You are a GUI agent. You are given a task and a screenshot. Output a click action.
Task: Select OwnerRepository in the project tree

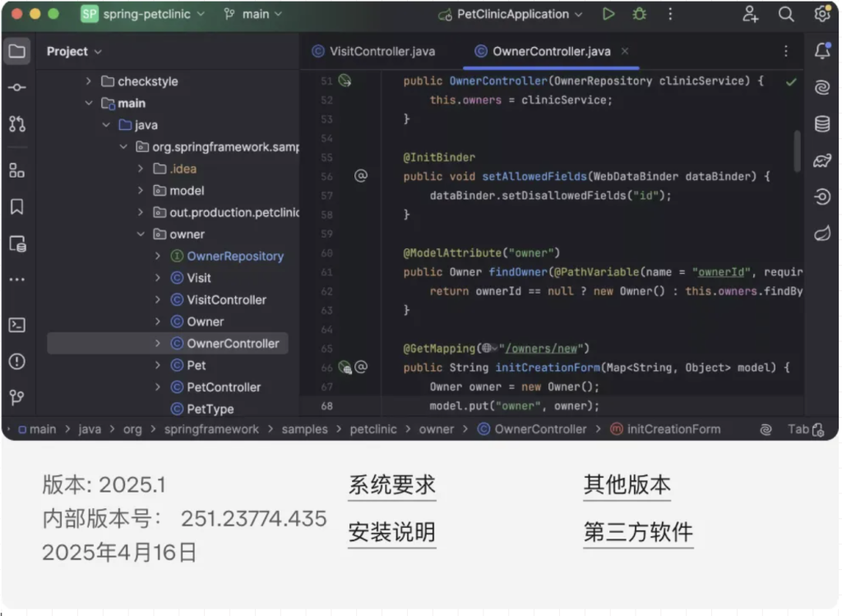[x=234, y=256]
